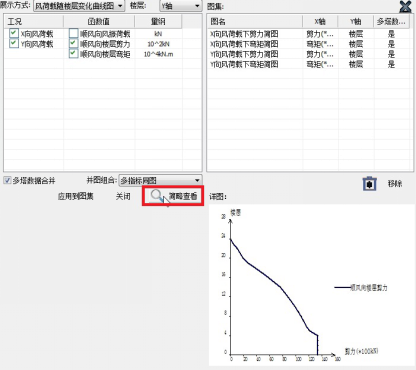Click the 移除 text button
Viewport: 416px width, 370px height.
click(x=395, y=184)
